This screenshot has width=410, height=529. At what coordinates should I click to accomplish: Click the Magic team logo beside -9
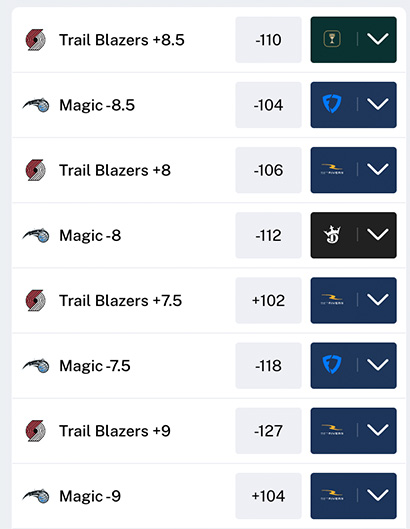(36, 496)
